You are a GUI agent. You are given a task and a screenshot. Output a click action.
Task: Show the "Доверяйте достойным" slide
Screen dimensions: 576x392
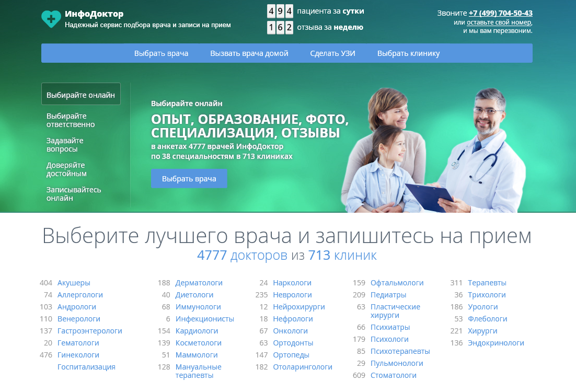pyautogui.click(x=66, y=169)
